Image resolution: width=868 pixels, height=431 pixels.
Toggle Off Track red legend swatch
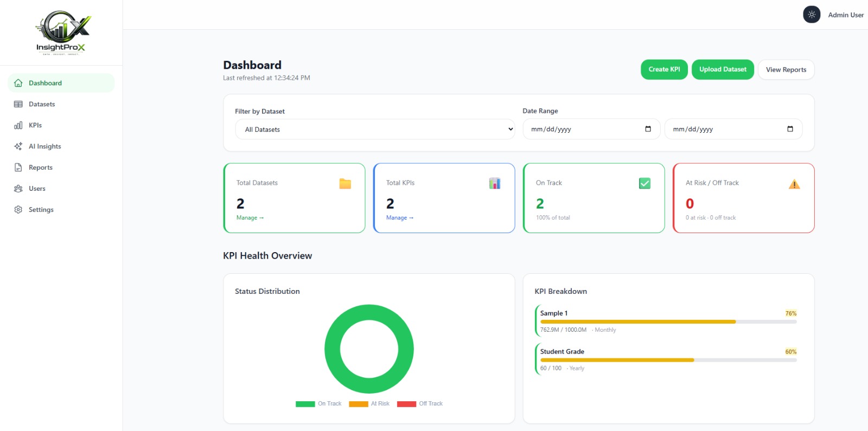point(407,404)
